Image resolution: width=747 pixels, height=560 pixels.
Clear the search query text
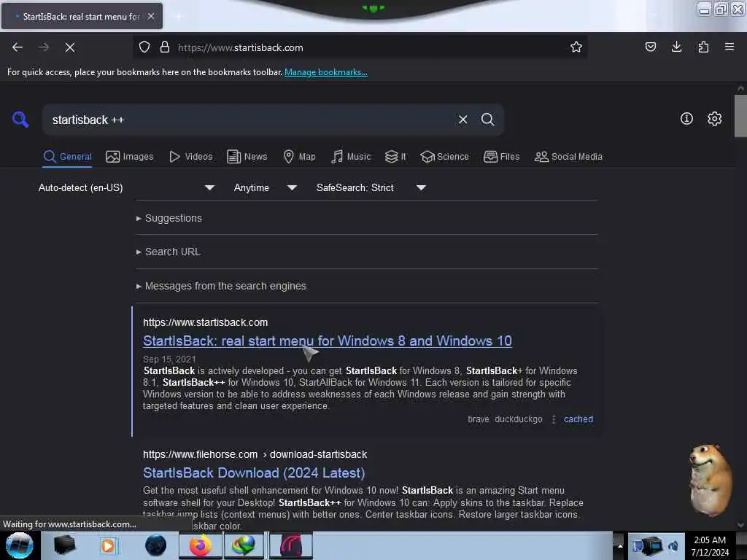[462, 120]
